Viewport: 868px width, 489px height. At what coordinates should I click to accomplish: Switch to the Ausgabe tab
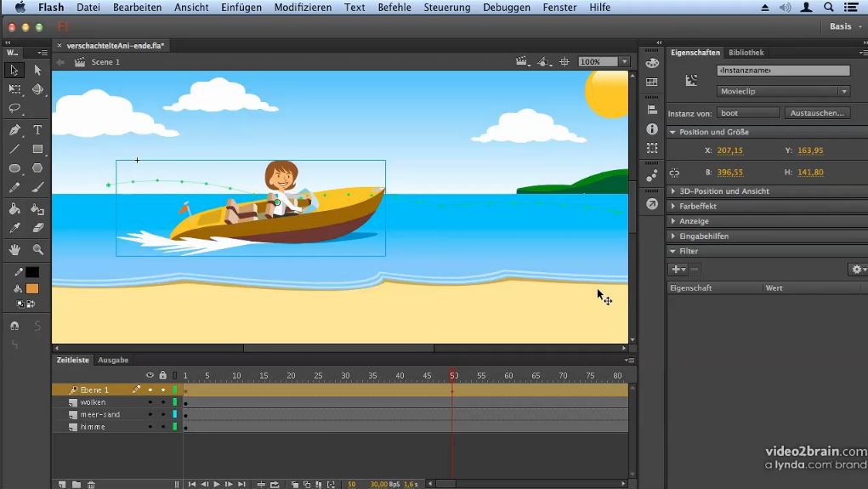[113, 360]
